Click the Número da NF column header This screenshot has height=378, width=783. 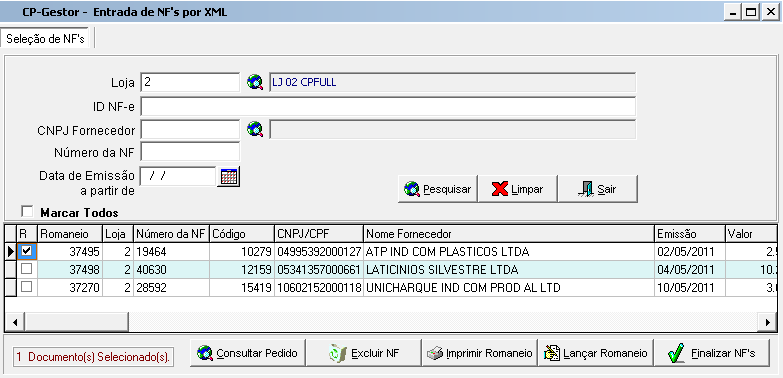(171, 234)
